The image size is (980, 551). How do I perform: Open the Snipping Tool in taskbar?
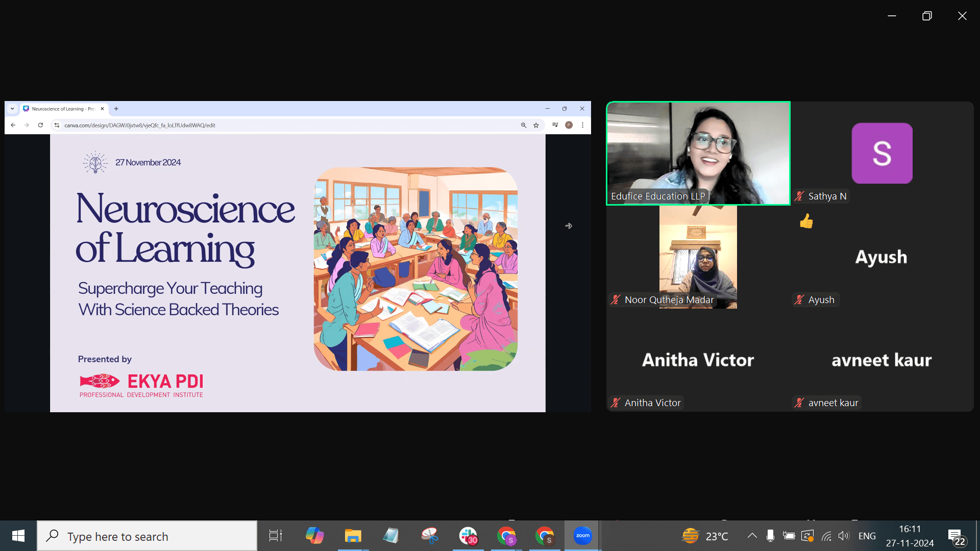(x=430, y=536)
